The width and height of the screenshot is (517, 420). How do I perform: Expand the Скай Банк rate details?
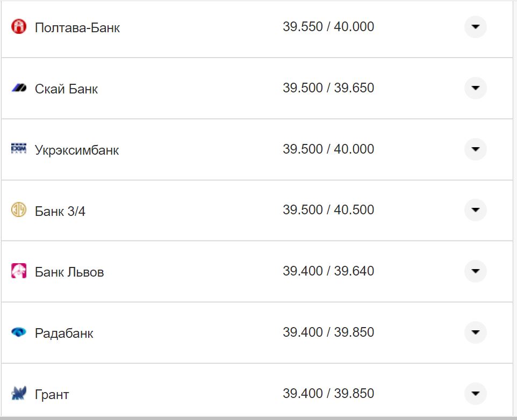point(475,88)
